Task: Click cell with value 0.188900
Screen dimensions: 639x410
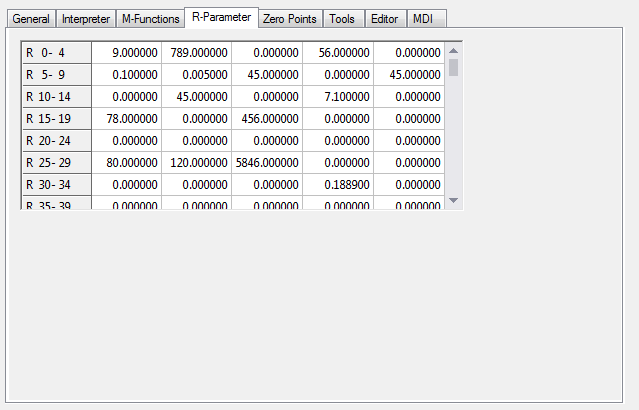Action: pyautogui.click(x=338, y=185)
